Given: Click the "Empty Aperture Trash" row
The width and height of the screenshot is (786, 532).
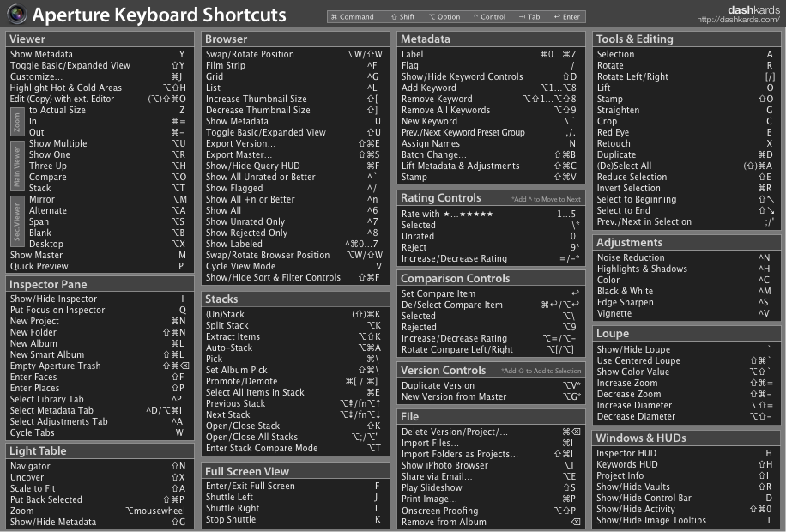Looking at the screenshot, I should [100, 366].
